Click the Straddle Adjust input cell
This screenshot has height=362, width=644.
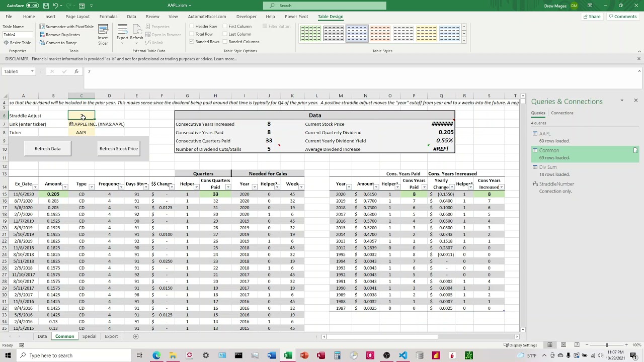(82, 116)
